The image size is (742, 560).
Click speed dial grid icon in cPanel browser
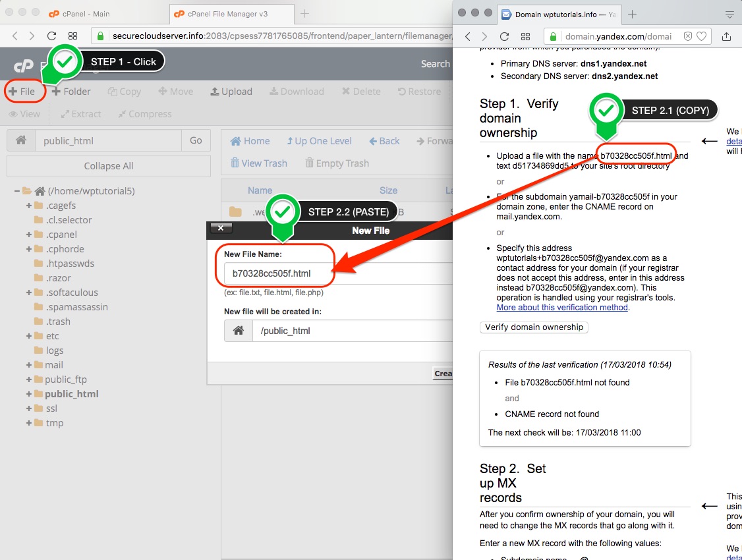tap(72, 36)
